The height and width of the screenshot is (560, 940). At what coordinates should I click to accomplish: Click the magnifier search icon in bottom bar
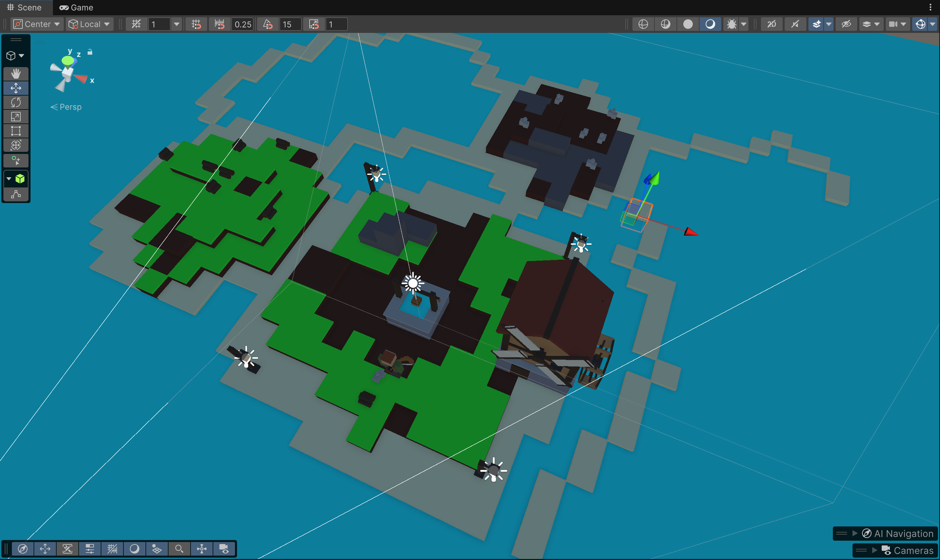[x=179, y=549]
